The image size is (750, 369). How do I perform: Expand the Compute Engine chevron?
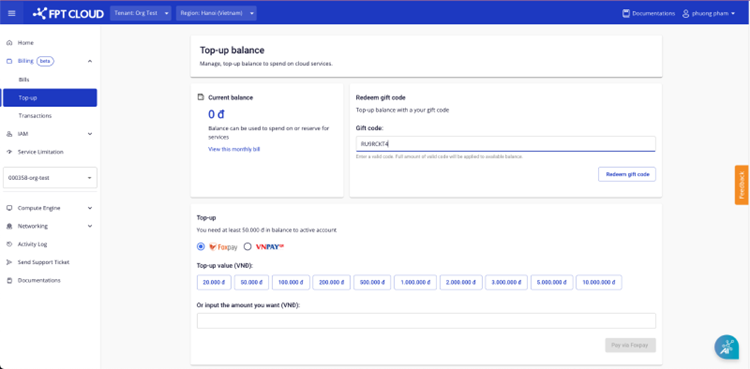(x=90, y=208)
